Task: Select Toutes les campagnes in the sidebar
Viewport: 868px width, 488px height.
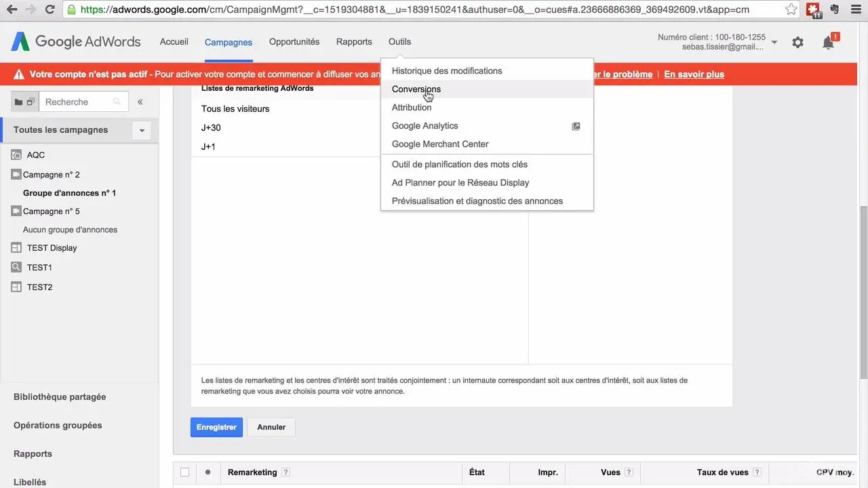Action: (x=60, y=130)
